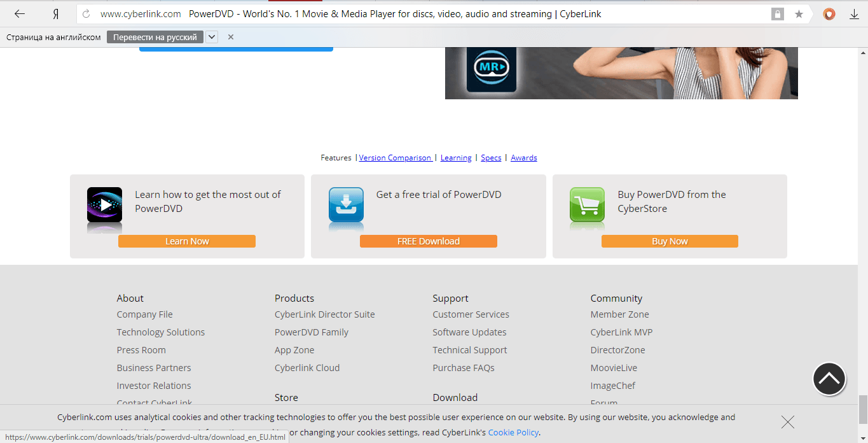This screenshot has width=868, height=443.
Task: Click the 'Features' text label
Action: coord(336,158)
